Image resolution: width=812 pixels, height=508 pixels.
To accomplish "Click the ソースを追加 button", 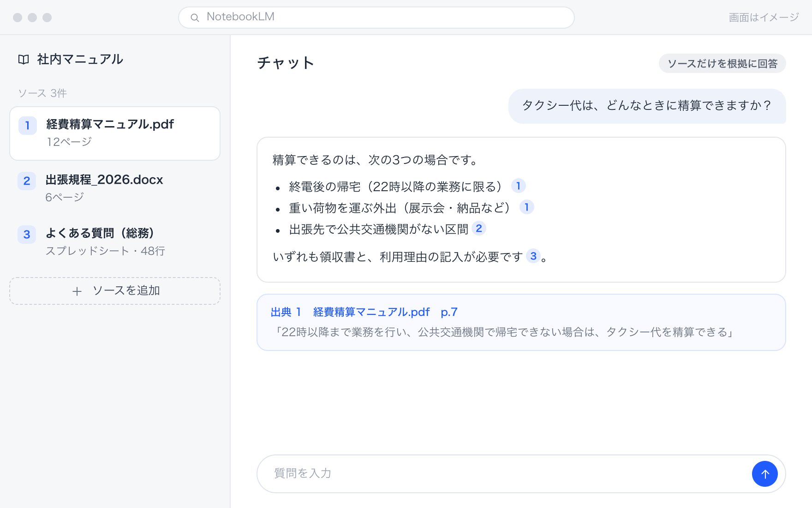I will pyautogui.click(x=115, y=291).
